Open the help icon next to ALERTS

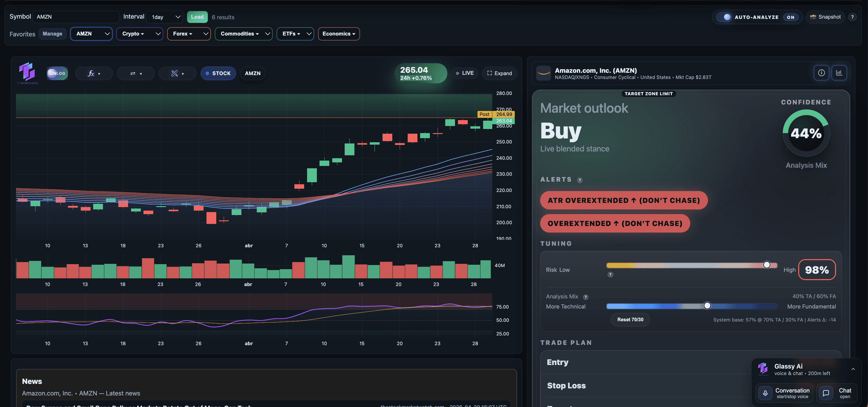pyautogui.click(x=580, y=180)
